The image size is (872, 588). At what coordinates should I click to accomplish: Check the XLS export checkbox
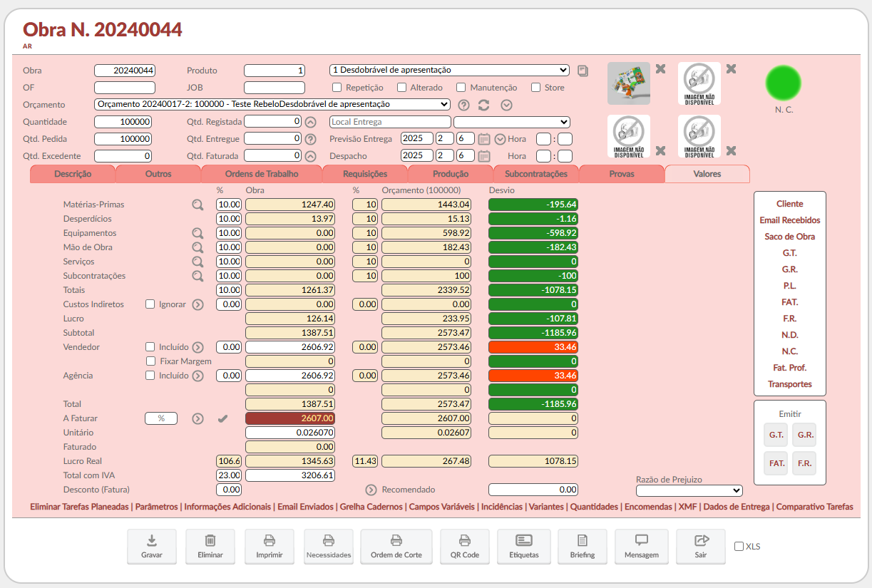point(739,547)
